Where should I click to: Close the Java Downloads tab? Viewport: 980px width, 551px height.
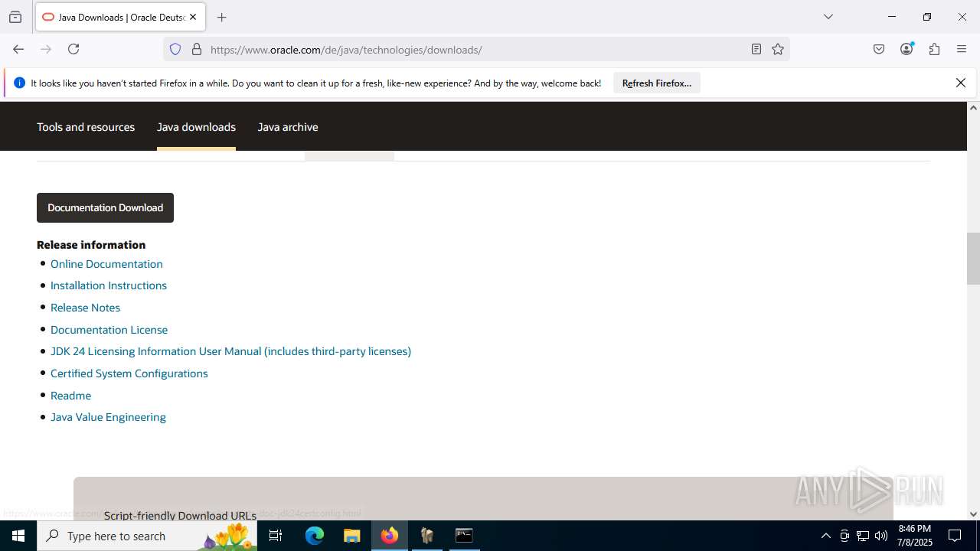(193, 17)
